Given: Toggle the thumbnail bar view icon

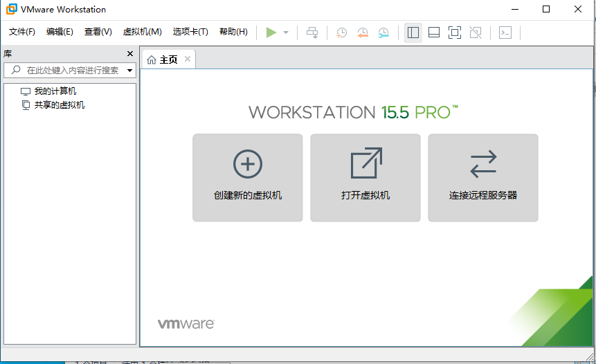Looking at the screenshot, I should (434, 33).
